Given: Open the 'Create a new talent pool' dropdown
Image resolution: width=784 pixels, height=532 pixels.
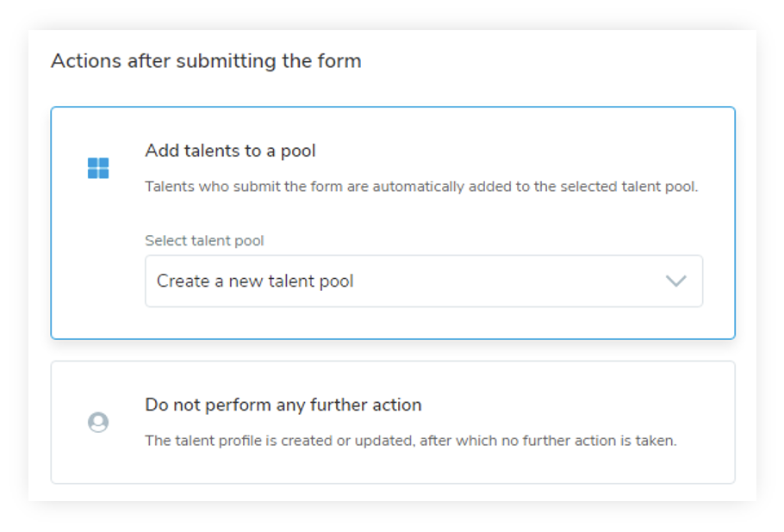Looking at the screenshot, I should [x=423, y=281].
